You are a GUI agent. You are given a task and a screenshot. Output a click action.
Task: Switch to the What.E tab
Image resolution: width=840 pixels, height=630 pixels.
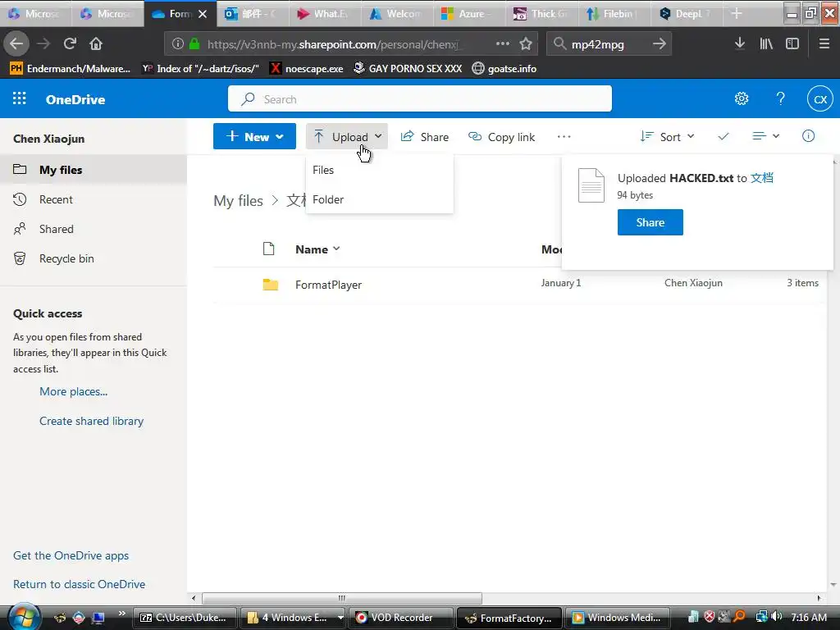click(x=325, y=14)
